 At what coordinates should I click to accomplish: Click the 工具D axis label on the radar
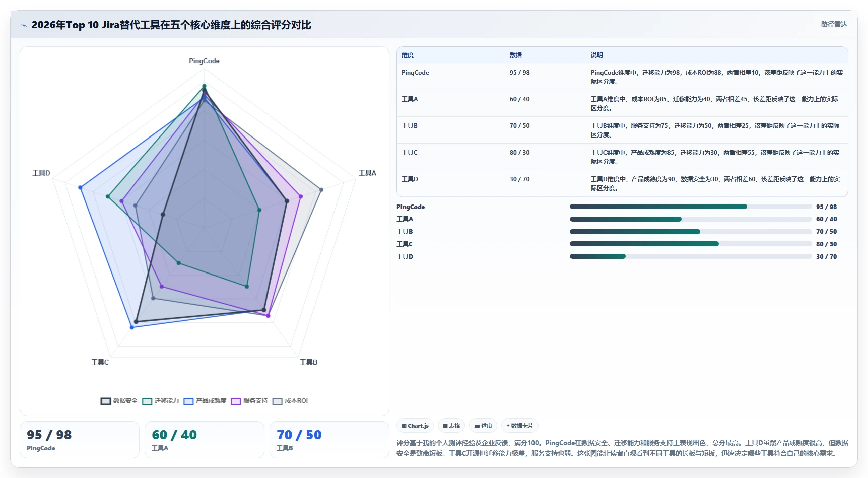[x=41, y=173]
